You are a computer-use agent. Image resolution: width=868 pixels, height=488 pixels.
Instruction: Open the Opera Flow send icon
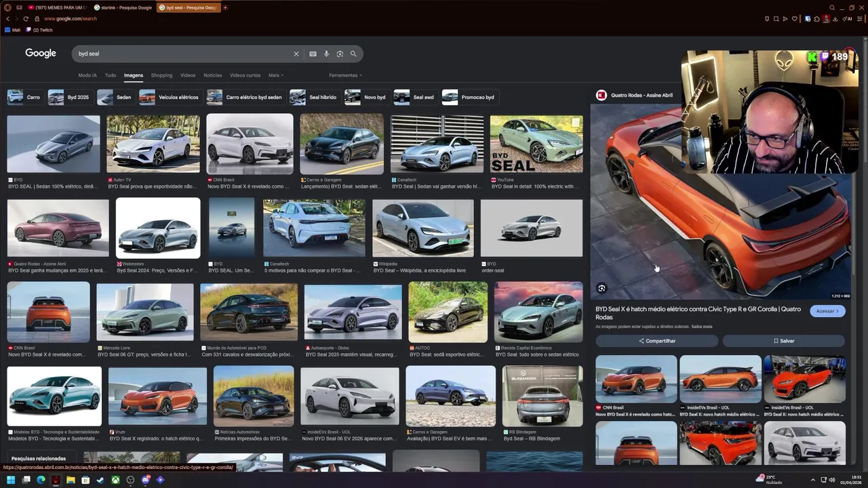point(785,19)
